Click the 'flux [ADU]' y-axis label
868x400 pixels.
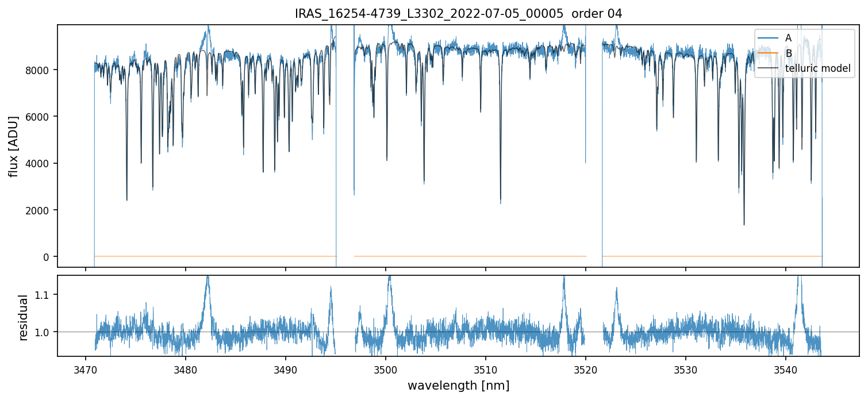pyautogui.click(x=14, y=146)
